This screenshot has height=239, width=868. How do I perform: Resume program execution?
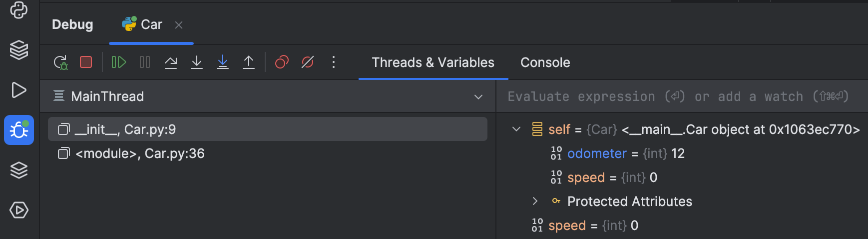coord(118,62)
